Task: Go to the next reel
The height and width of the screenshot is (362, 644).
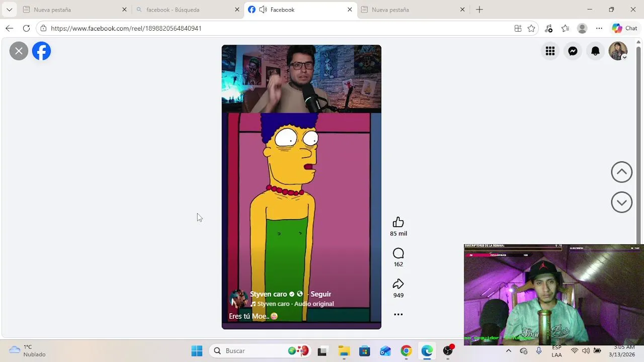Action: click(x=621, y=202)
